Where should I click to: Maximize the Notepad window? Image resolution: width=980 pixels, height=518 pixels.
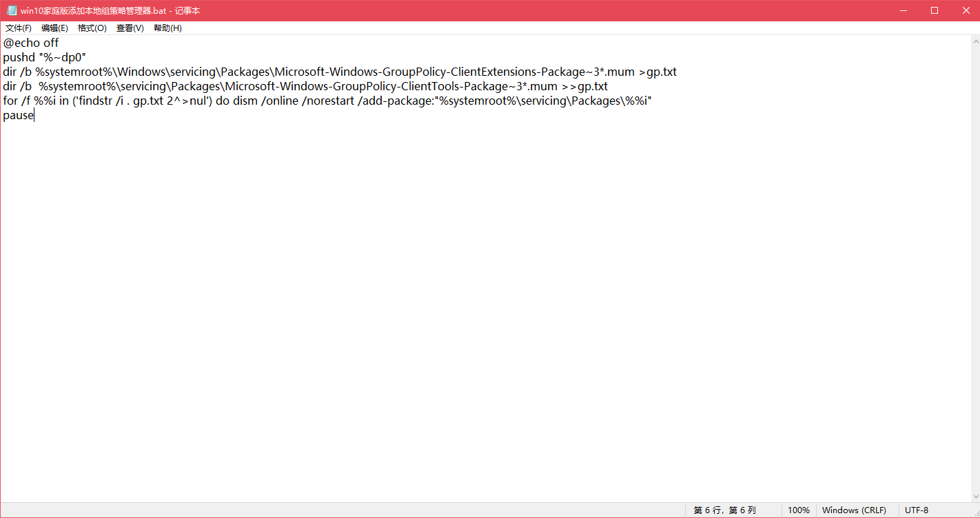tap(935, 10)
